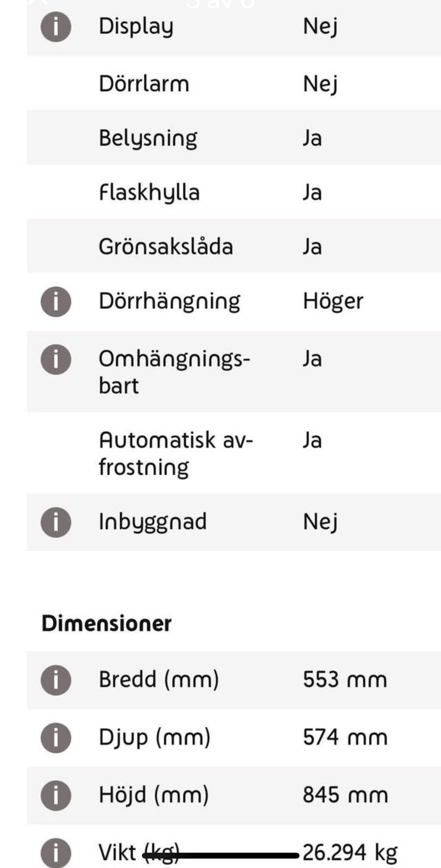Tap the Höger door hanging value
This screenshot has height=868, width=441.
click(333, 302)
